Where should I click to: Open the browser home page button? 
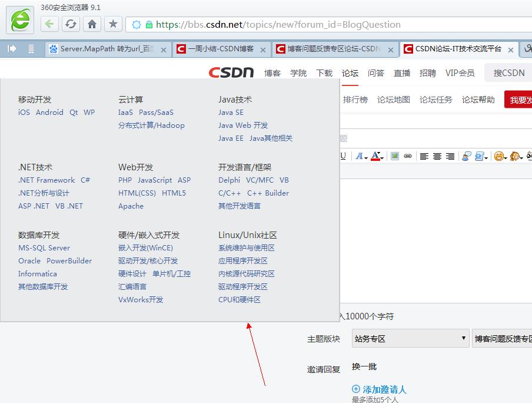92,24
